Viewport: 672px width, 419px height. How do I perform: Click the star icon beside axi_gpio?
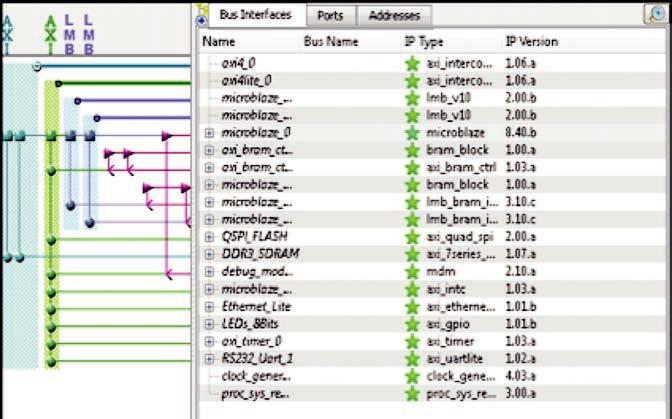(x=411, y=324)
